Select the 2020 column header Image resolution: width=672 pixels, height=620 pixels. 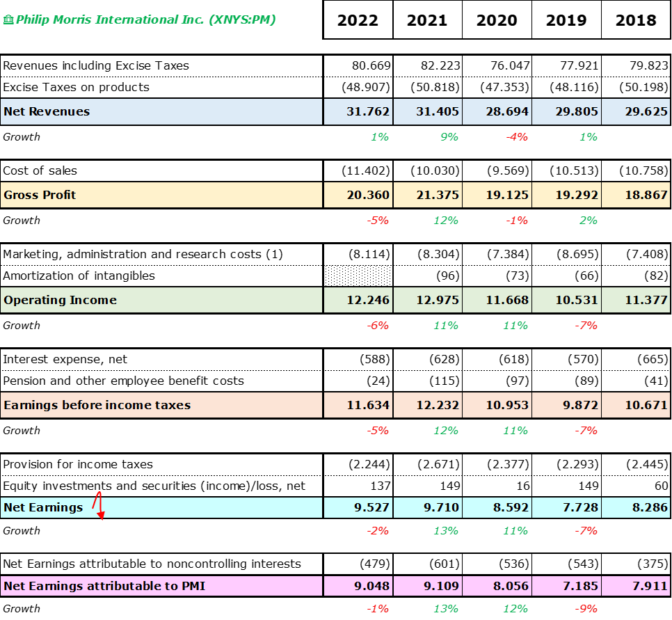[497, 20]
